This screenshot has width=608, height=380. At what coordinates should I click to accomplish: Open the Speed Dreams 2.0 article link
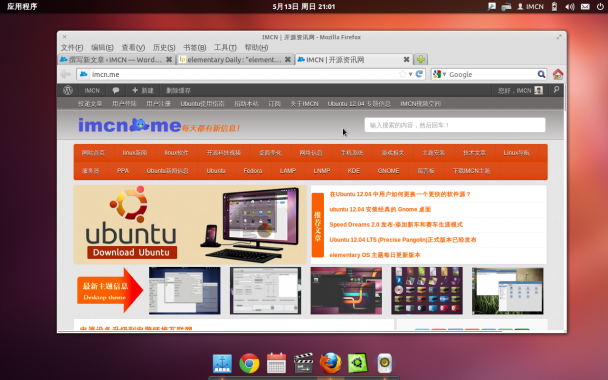point(396,225)
